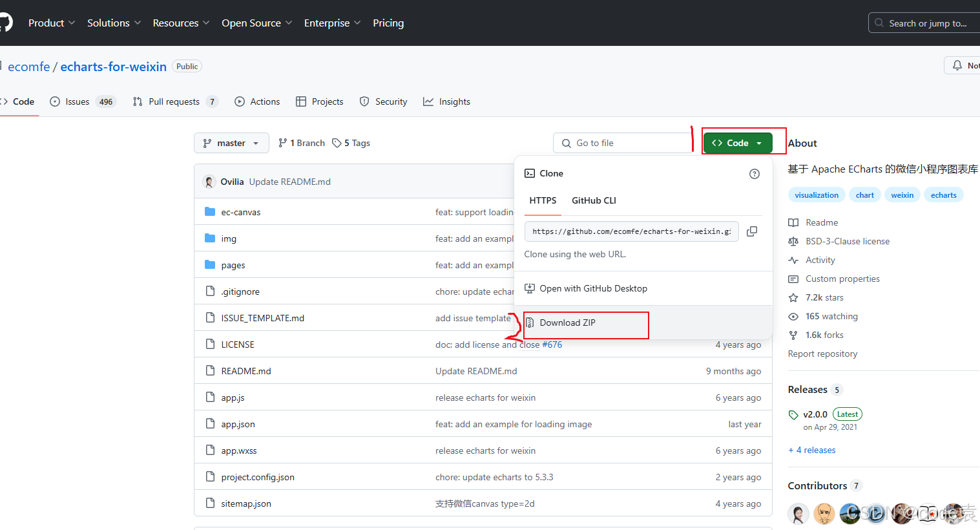The height and width of the screenshot is (530, 980).
Task: Select the GitHub CLI clone tab
Action: pos(594,200)
